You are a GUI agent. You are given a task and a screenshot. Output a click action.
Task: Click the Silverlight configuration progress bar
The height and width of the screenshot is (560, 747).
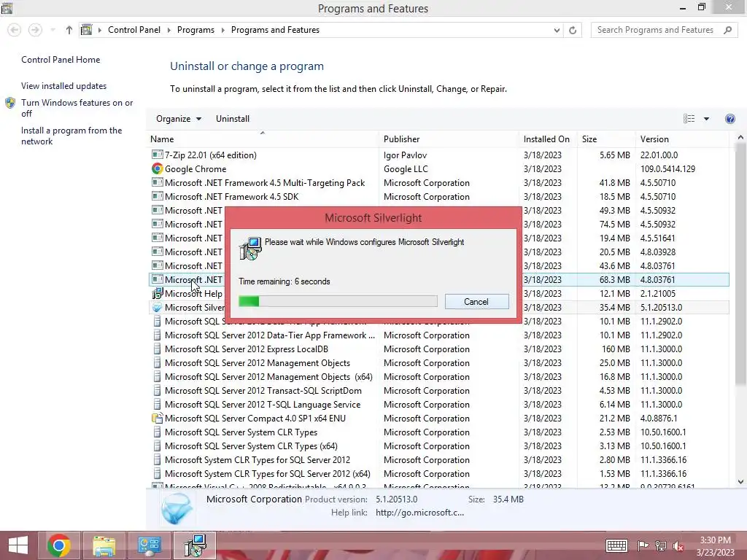338,301
